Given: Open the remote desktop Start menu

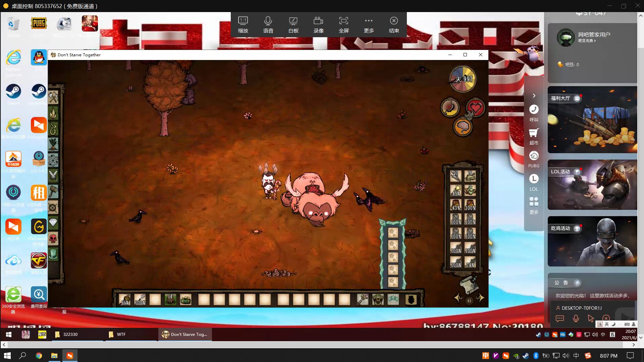Looking at the screenshot, I should pyautogui.click(x=9, y=334).
